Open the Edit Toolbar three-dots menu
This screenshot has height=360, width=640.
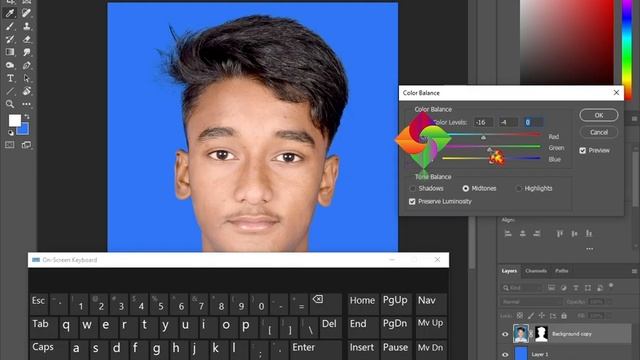(x=27, y=104)
